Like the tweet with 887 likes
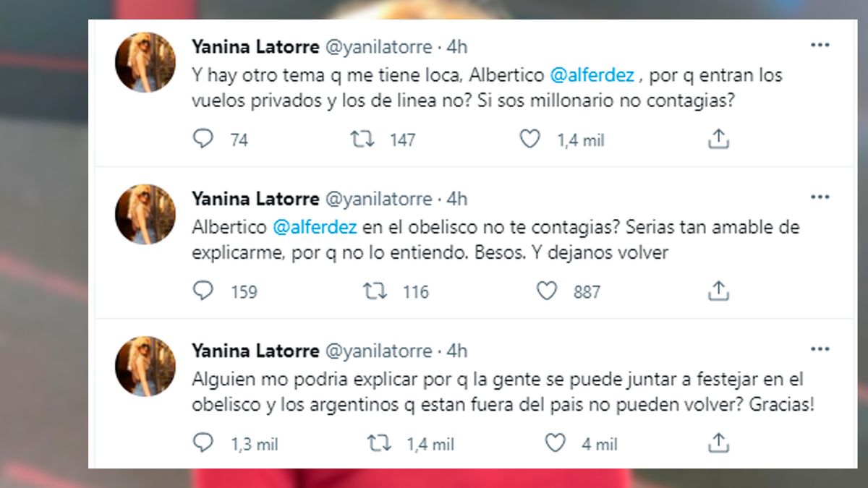 click(x=547, y=291)
